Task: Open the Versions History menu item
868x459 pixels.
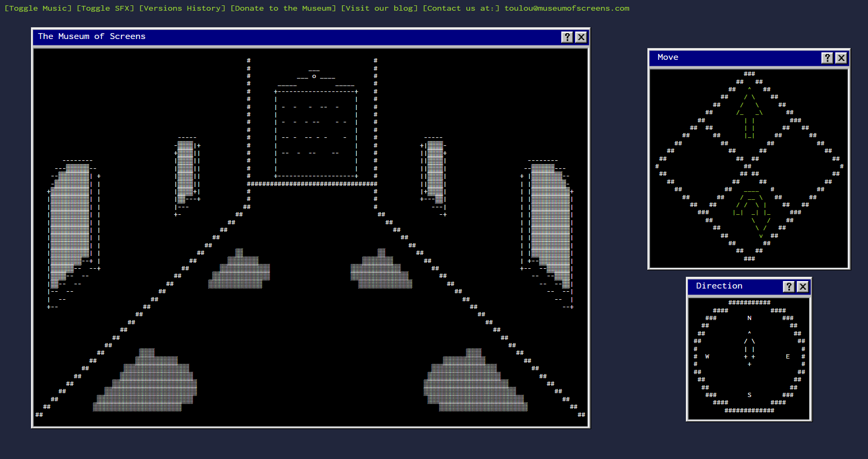Action: 182,8
